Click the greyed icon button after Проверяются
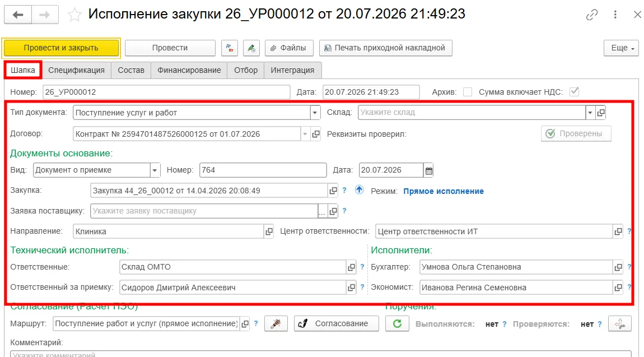644x357 pixels. tap(620, 324)
